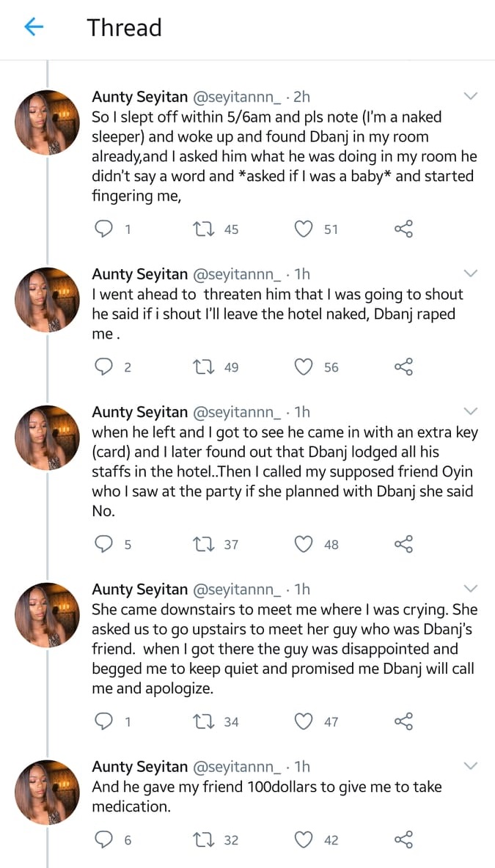Open Aunty Seyitan's name on the last tweet
Screen dimensions: 495x868
pyautogui.click(x=139, y=766)
